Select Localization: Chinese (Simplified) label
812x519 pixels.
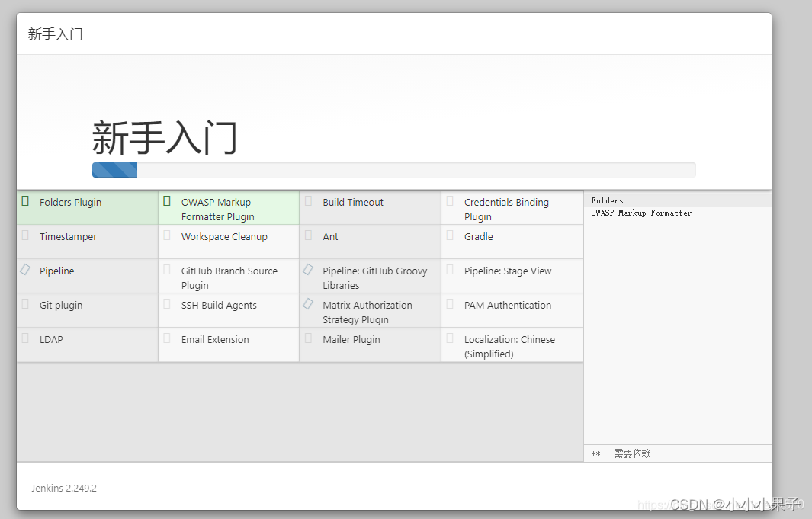click(509, 347)
